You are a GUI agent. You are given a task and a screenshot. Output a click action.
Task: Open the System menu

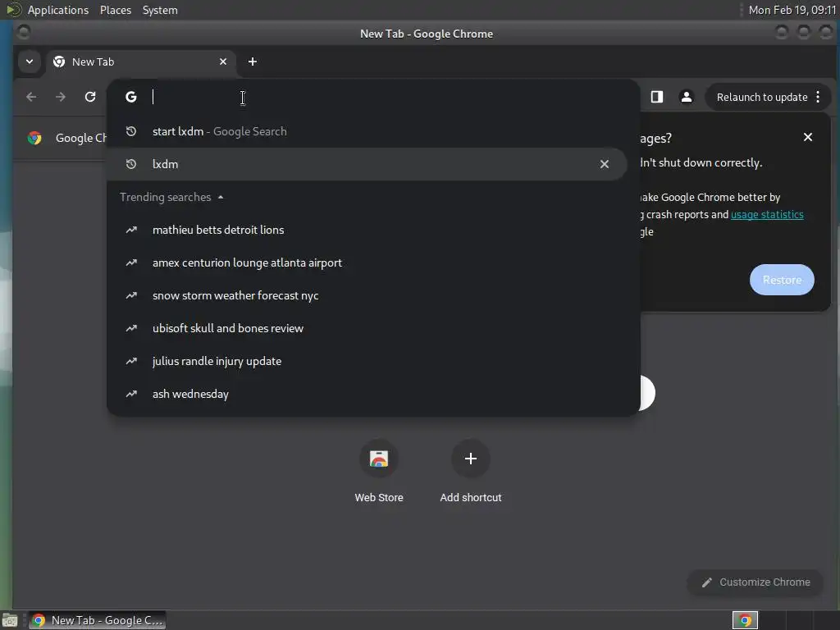(160, 10)
